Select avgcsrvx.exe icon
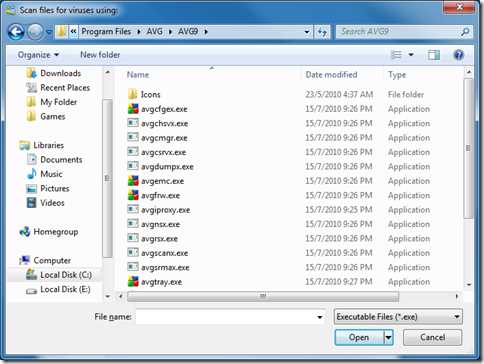Screen dimensions: 484x364 tap(133, 152)
